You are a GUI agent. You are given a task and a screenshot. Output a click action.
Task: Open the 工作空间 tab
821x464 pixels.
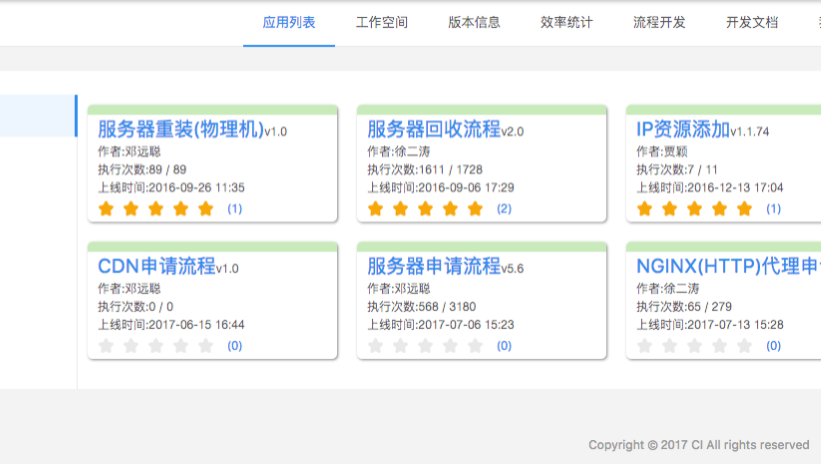[x=382, y=23]
